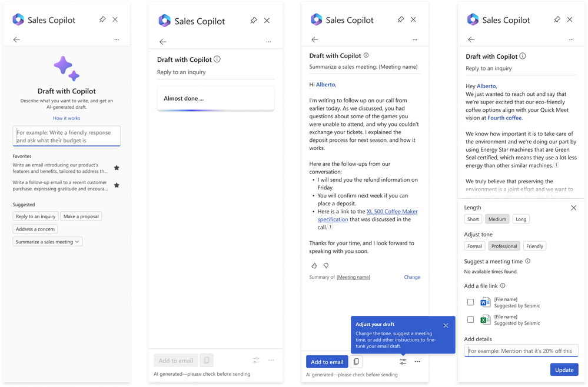Pin the Almost done panel
The image size is (588, 387).
point(254,21)
